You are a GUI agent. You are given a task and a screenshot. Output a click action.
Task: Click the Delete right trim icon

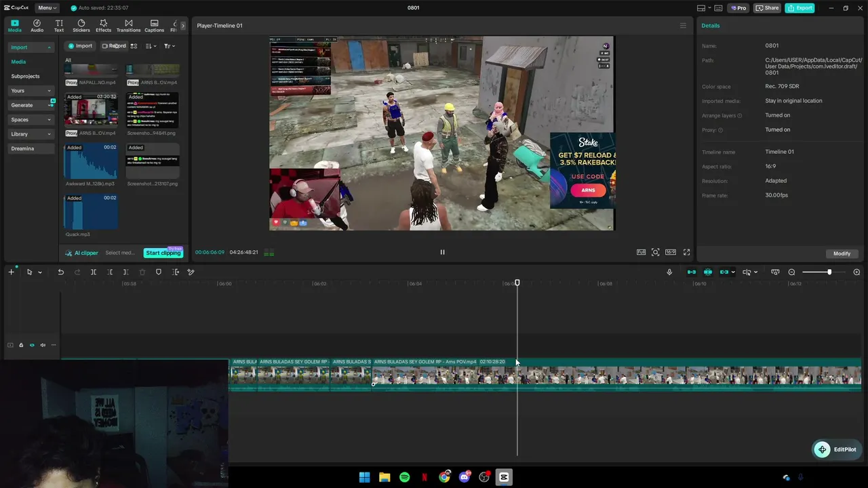coord(125,272)
